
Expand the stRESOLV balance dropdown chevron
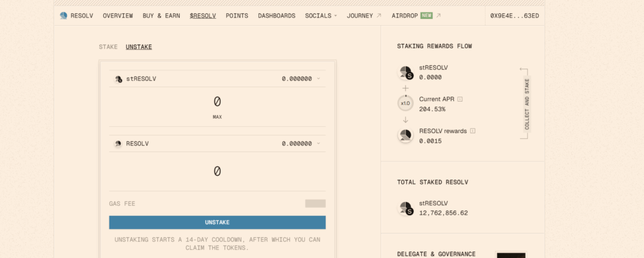(318, 78)
